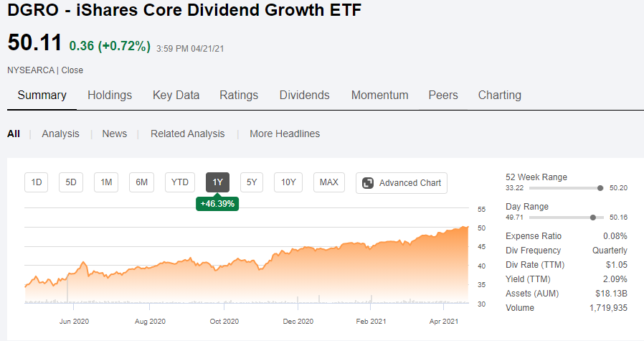Click the Expense Ratio 0.08% value
This screenshot has width=644, height=341.
point(615,236)
